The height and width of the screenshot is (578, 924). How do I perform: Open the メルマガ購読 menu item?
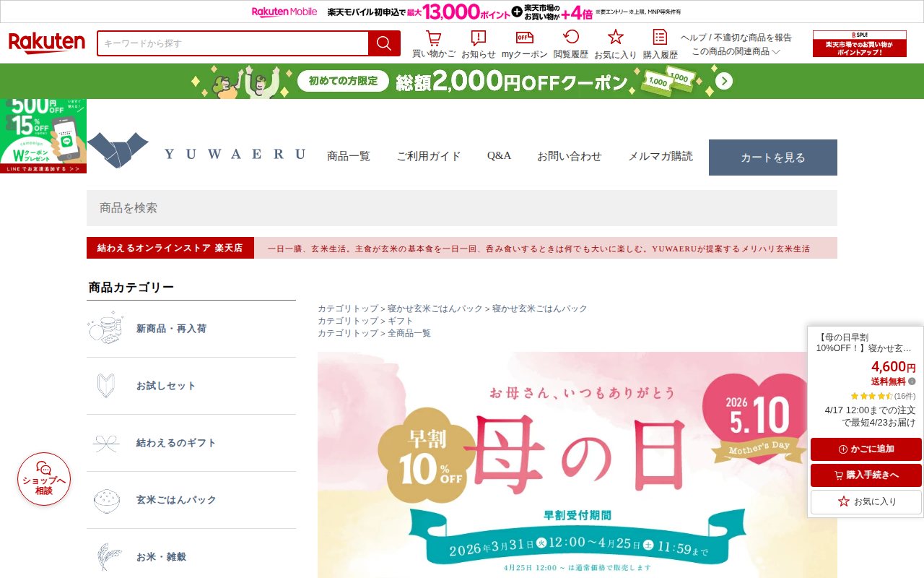click(x=661, y=156)
